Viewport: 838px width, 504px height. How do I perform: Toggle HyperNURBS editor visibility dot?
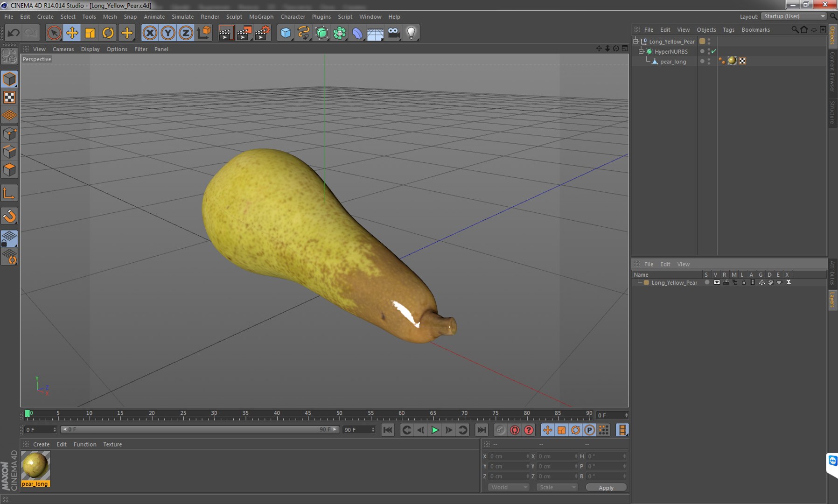709,49
